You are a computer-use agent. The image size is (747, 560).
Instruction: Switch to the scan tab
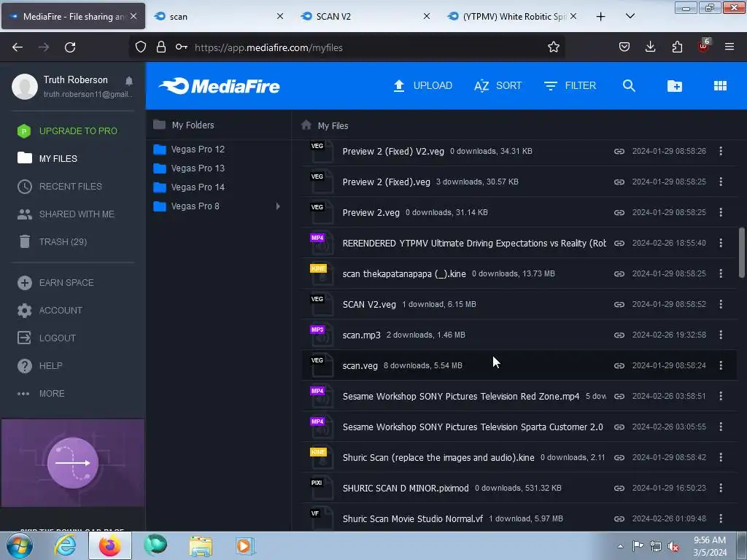(218, 16)
